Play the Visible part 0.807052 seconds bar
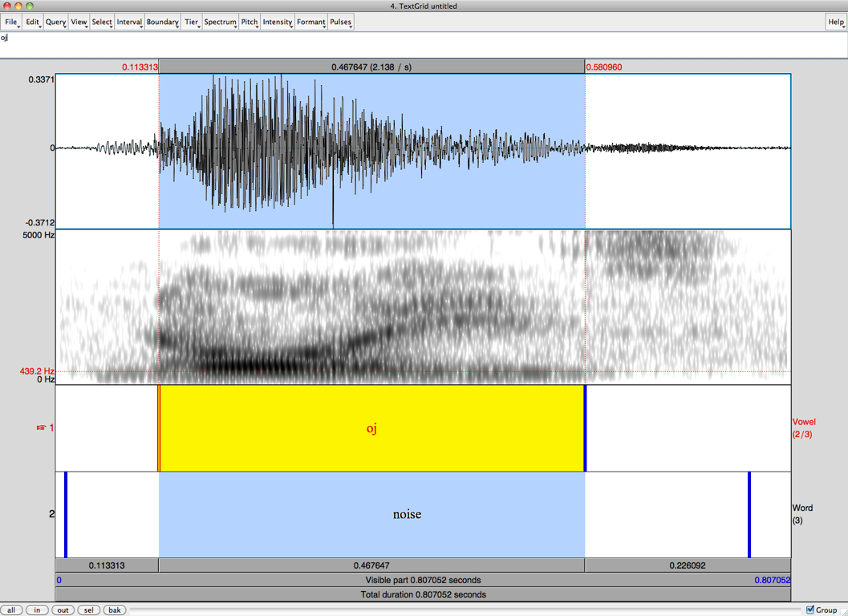Screen dimensions: 848x616 [423, 580]
